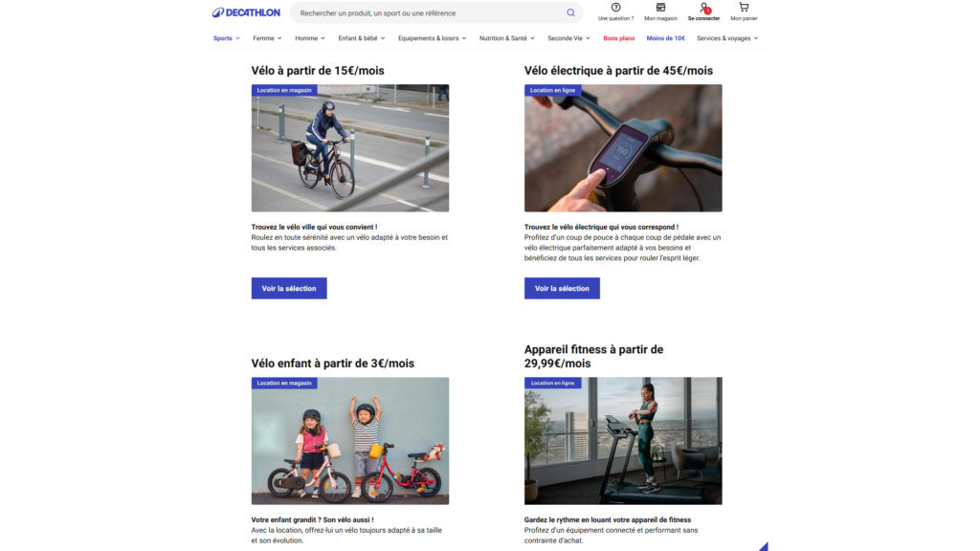Viewport: 980px width, 551px height.
Task: Open the city bike cyclist image
Action: [x=350, y=148]
